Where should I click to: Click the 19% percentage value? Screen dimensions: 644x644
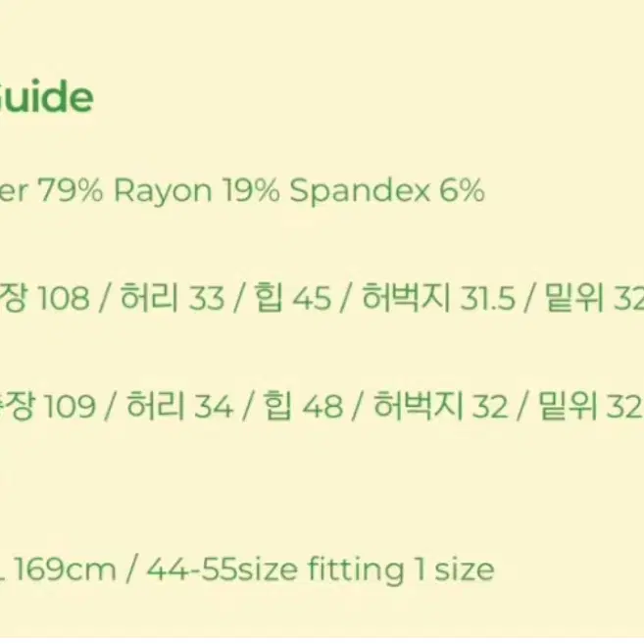pyautogui.click(x=251, y=190)
